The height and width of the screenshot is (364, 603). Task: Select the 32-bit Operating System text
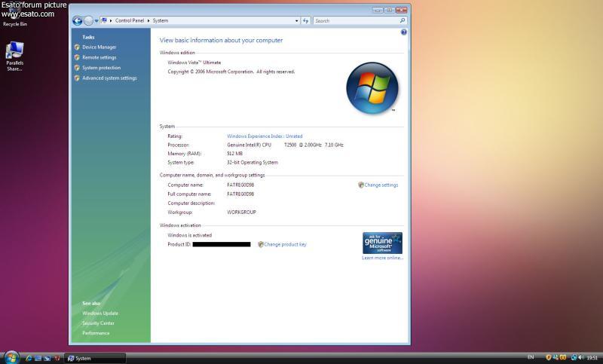[x=253, y=162]
